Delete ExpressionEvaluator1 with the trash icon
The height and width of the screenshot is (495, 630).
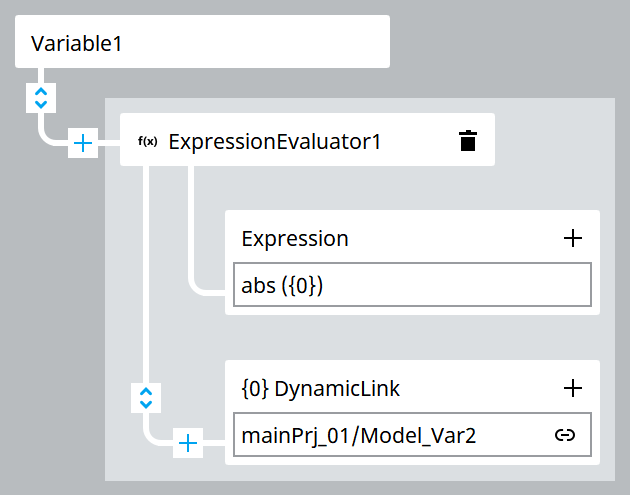467,141
